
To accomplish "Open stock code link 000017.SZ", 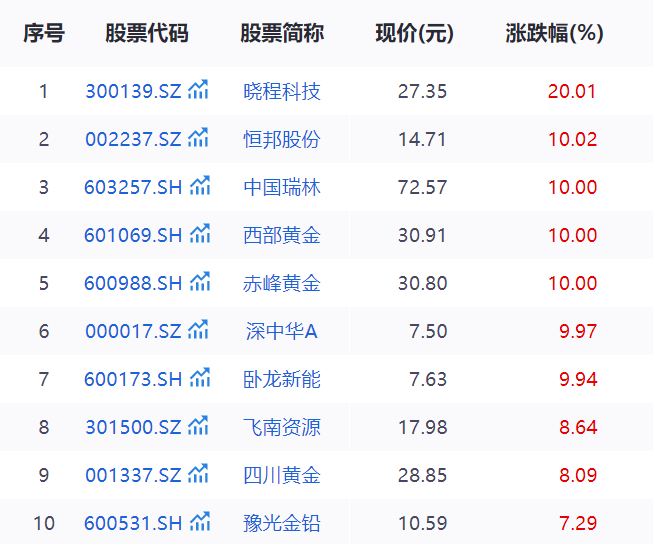I will pyautogui.click(x=133, y=332).
